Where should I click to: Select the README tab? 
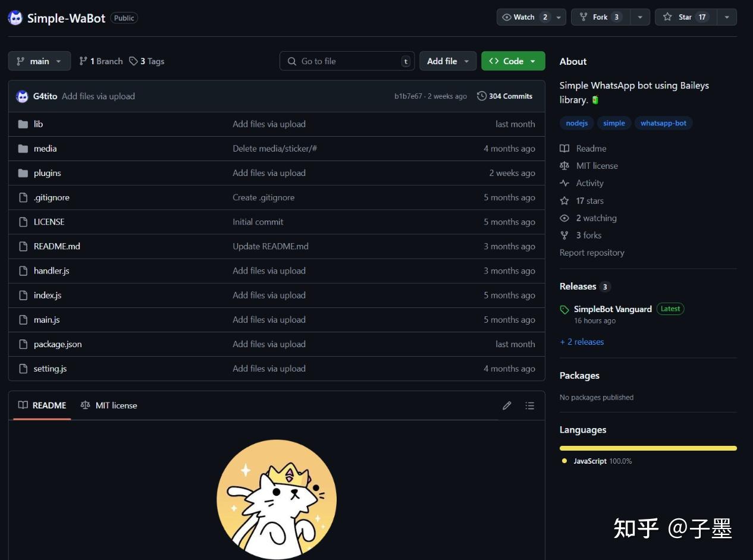[42, 405]
